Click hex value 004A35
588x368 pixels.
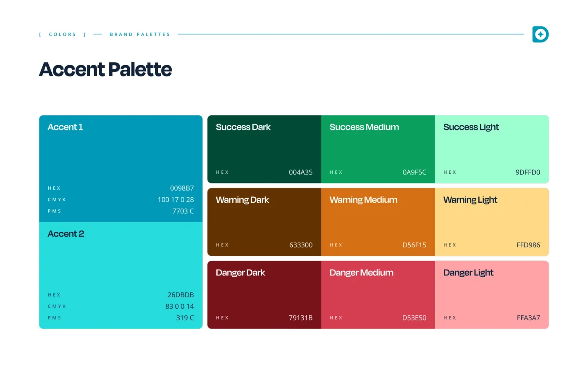point(301,172)
